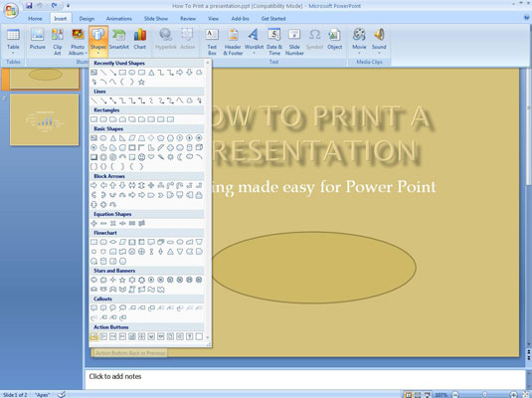Click shapes gallery scroll-down arrow
This screenshot has width=532, height=398.
pyautogui.click(x=208, y=337)
